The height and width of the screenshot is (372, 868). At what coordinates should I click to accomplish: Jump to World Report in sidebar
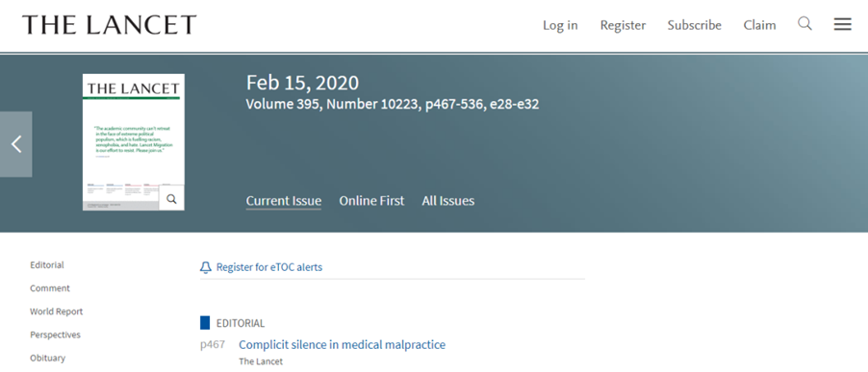(x=57, y=311)
